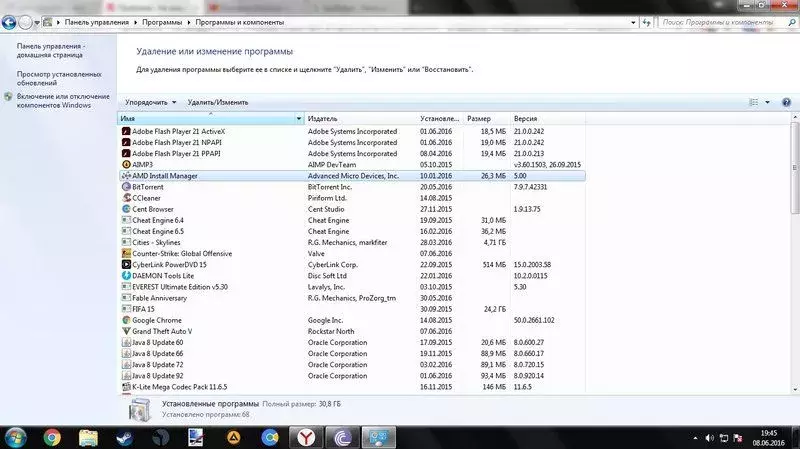Expand the arrow after Панель управления breadcrumb
The image size is (800, 449).
coord(136,22)
